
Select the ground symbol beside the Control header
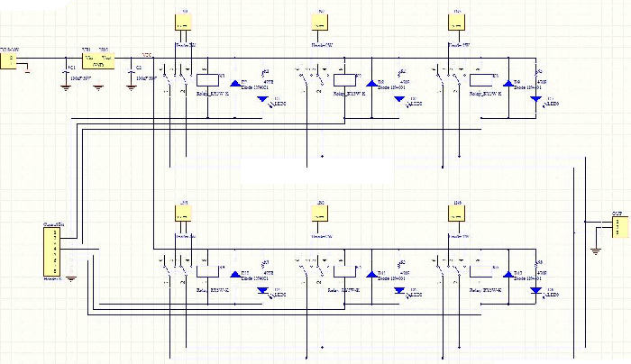[71, 278]
